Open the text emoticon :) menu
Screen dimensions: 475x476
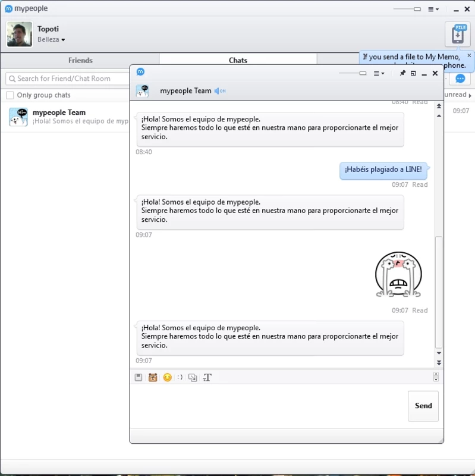coord(180,377)
